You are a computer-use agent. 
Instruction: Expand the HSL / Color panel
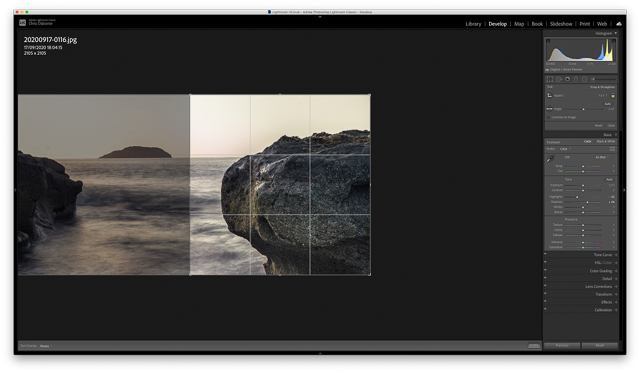[616, 263]
